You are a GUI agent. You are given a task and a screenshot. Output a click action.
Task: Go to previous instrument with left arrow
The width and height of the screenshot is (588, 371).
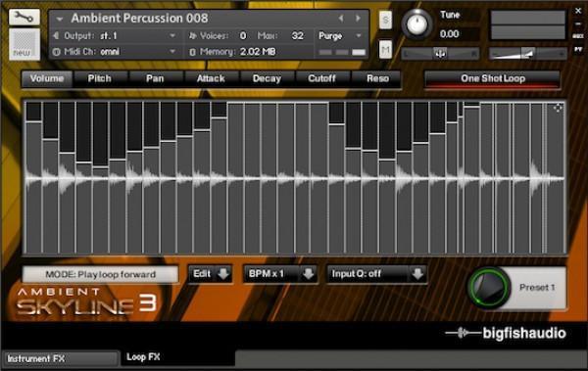pyautogui.click(x=341, y=18)
